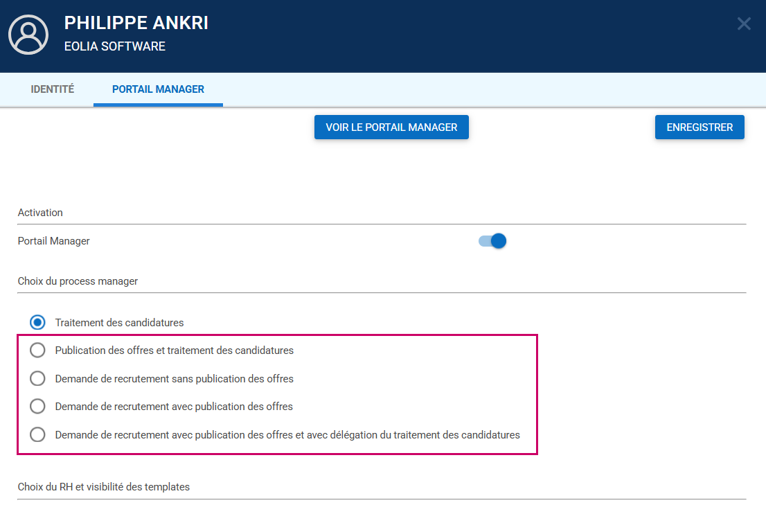Save changes with the Enregistrer button
This screenshot has width=766, height=532.
click(x=700, y=127)
